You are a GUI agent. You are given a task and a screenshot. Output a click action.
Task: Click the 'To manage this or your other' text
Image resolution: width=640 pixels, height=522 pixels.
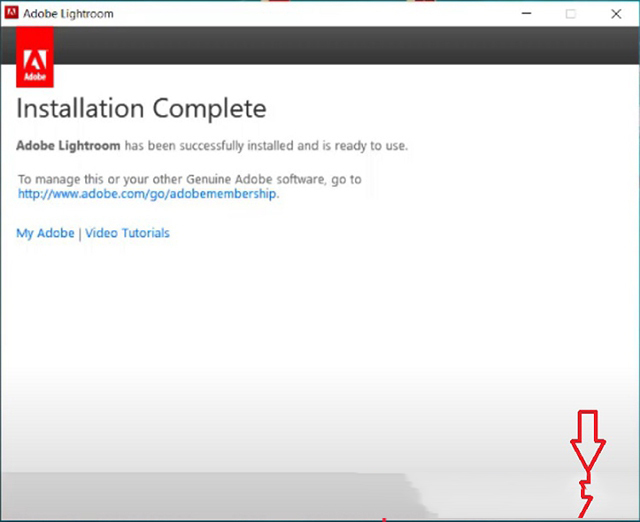click(189, 179)
